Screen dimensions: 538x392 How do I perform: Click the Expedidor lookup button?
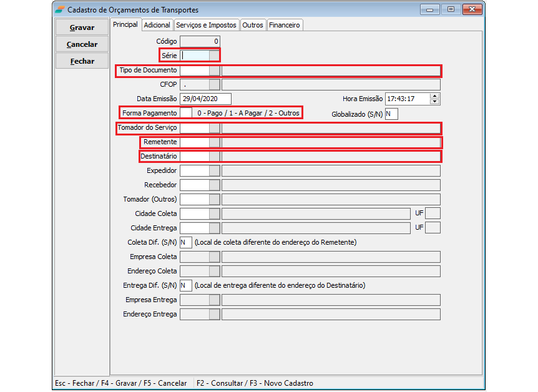tap(214, 170)
